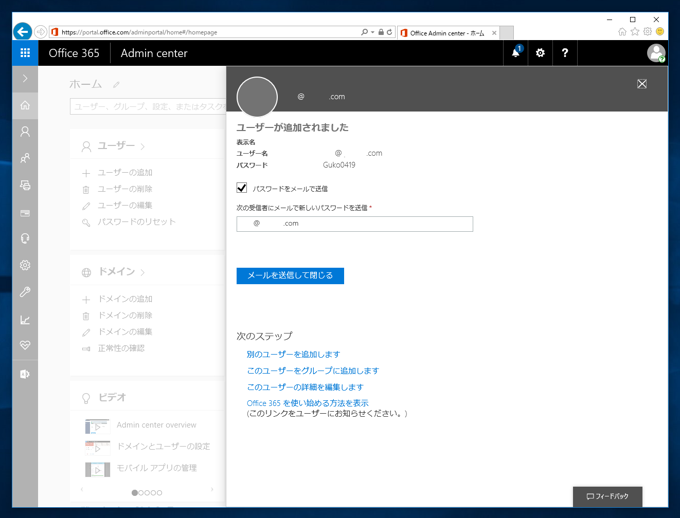Click パスワードのリセット in Users card

pyautogui.click(x=137, y=222)
